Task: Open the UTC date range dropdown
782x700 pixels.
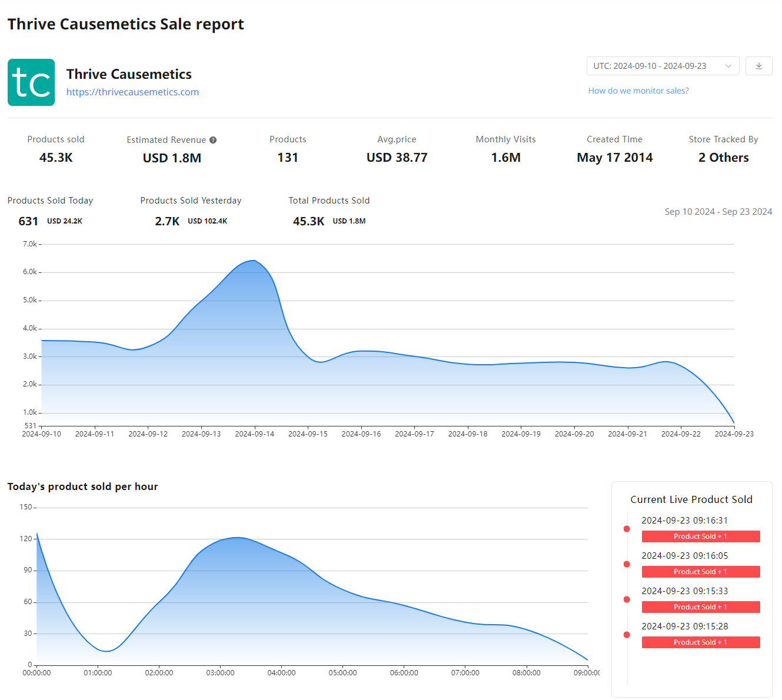Action: pyautogui.click(x=663, y=66)
